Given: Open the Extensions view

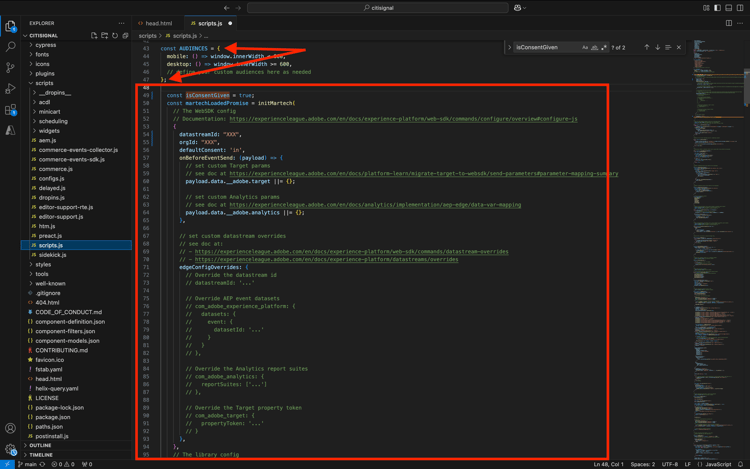Looking at the screenshot, I should click(11, 110).
